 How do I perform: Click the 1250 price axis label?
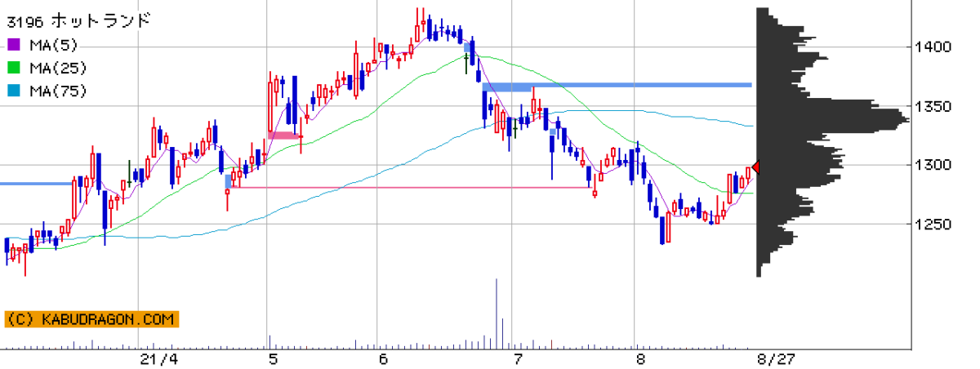click(933, 225)
